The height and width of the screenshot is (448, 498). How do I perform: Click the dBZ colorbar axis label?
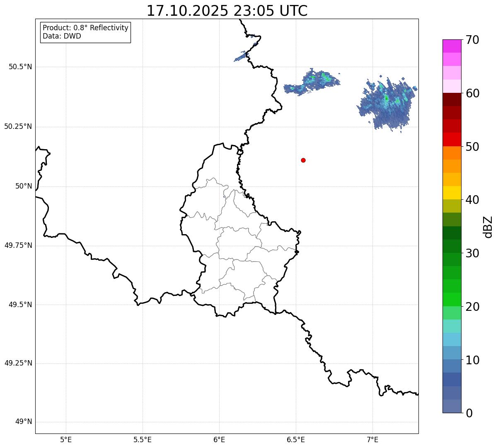(488, 227)
